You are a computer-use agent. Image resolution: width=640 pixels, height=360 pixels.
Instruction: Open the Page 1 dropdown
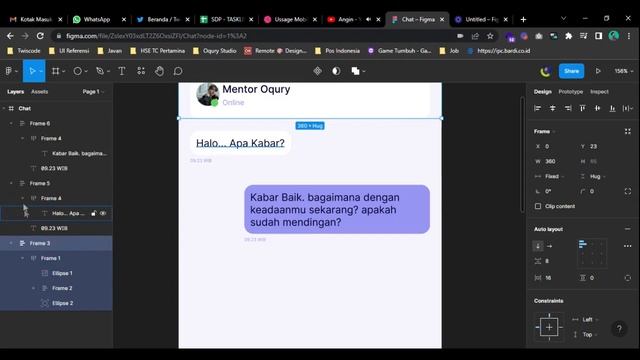point(93,91)
